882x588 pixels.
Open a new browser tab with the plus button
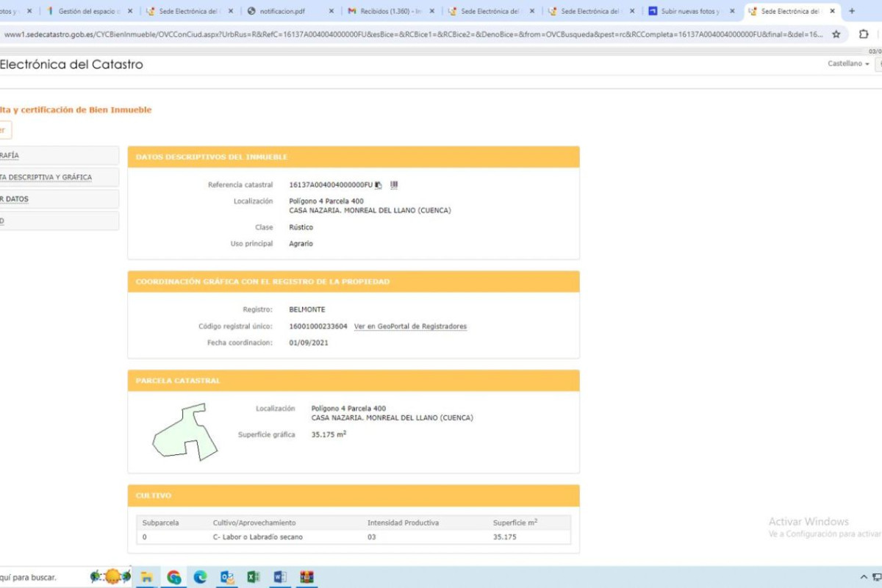point(852,11)
